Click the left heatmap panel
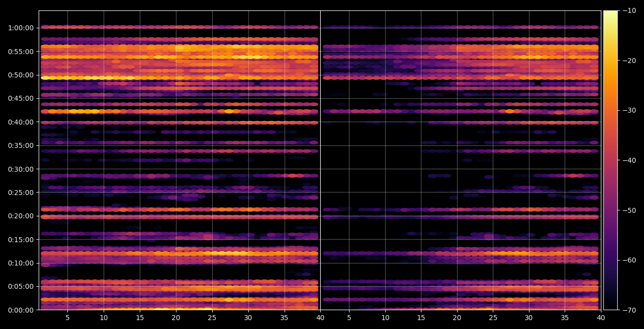The height and width of the screenshot is (329, 644). tap(179, 160)
